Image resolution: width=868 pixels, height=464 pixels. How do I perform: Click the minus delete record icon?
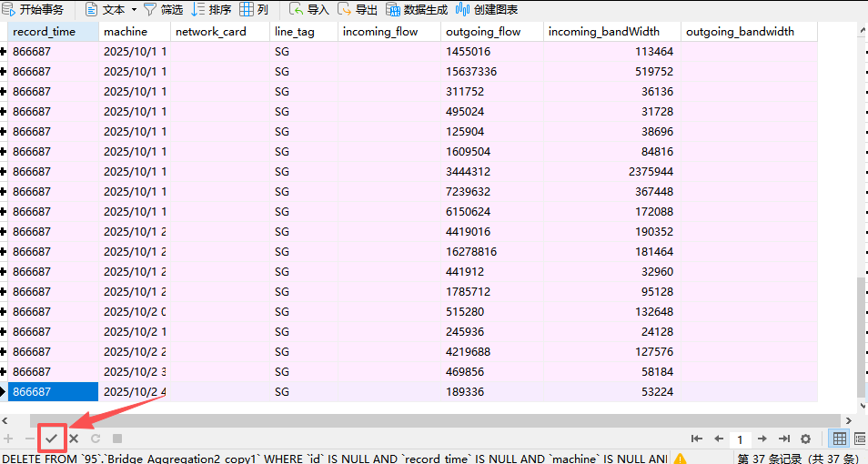pos(30,439)
